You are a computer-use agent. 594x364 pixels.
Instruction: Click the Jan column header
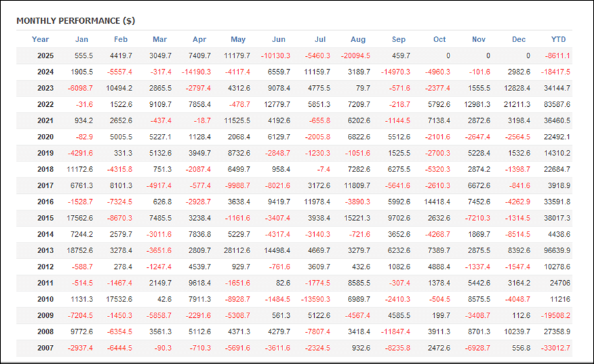pos(81,40)
